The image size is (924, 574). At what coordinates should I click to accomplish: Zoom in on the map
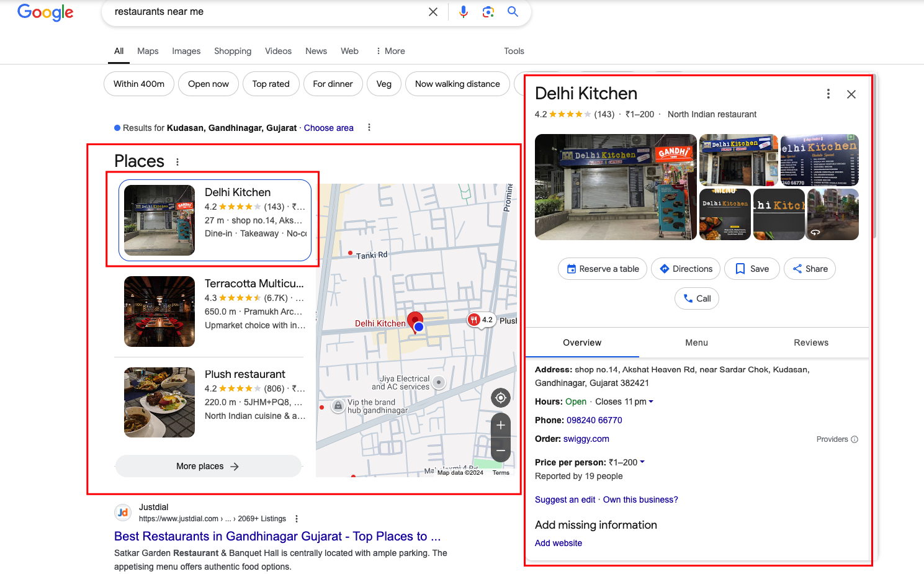pos(501,425)
